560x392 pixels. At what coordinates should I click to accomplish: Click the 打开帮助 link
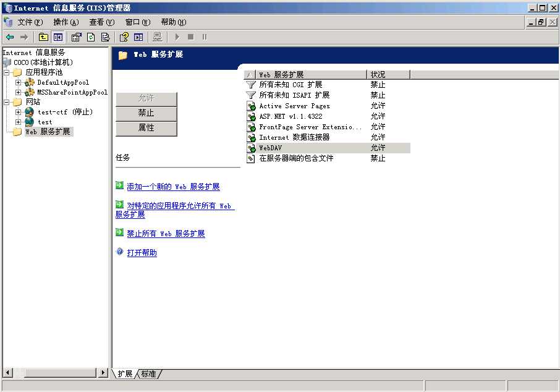[x=142, y=253]
